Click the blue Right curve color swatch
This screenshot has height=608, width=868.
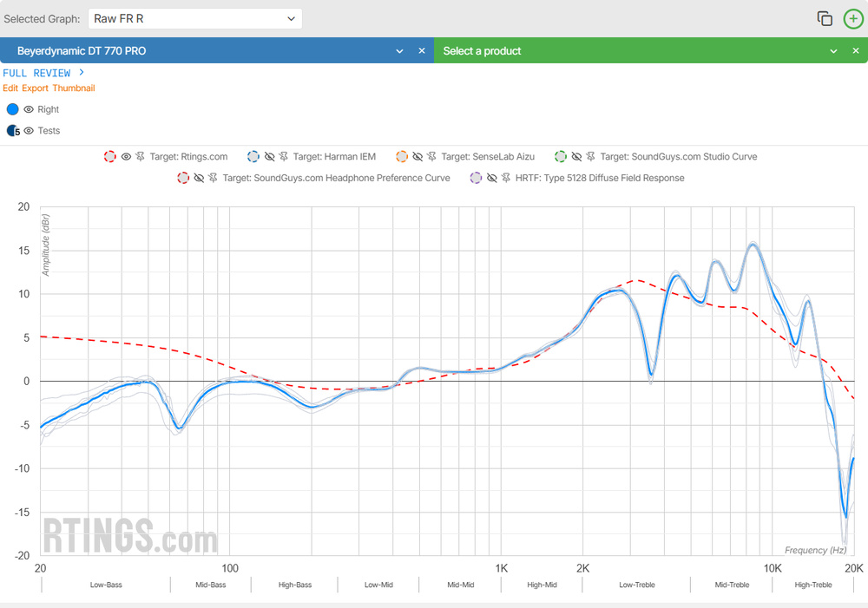tap(12, 109)
